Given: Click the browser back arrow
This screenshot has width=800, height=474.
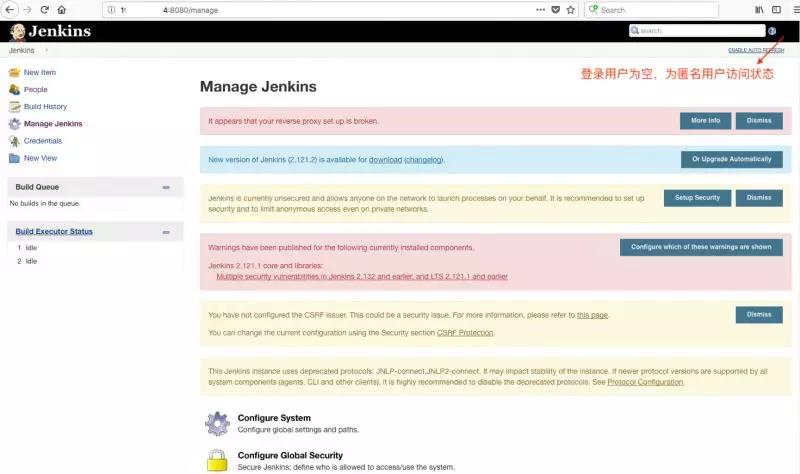Looking at the screenshot, I should point(9,10).
